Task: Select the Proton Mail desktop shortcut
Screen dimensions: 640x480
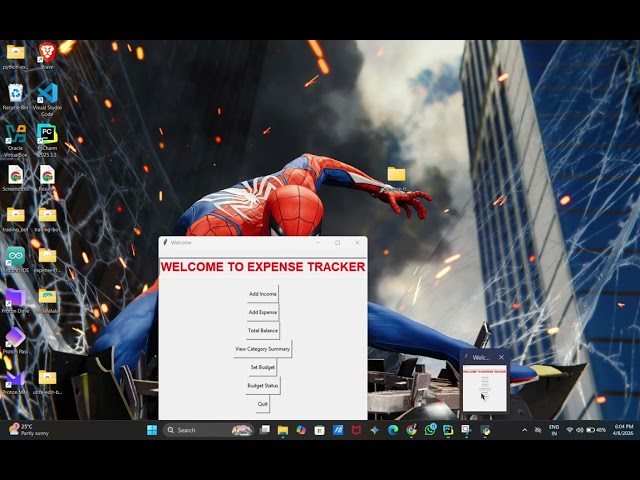Action: (x=16, y=382)
